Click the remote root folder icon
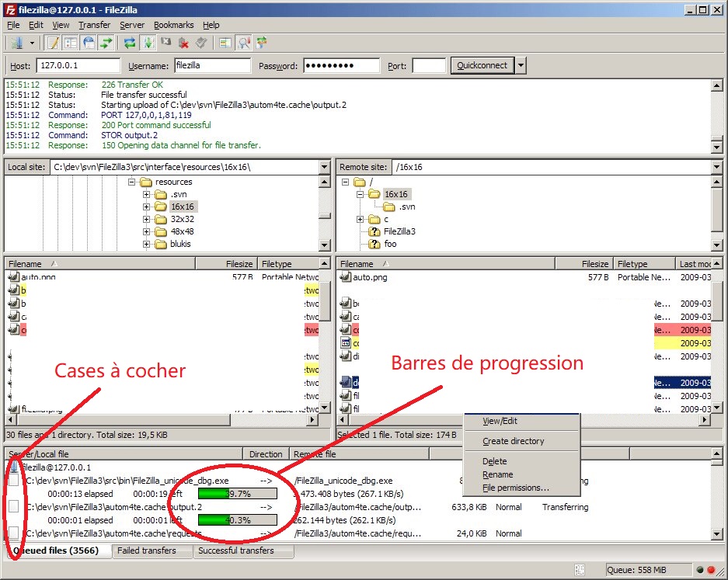The image size is (728, 580). 360,182
